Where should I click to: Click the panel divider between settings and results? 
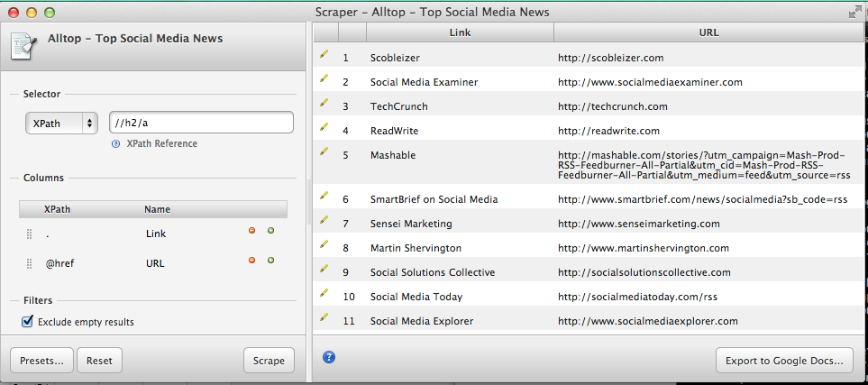tap(309, 202)
